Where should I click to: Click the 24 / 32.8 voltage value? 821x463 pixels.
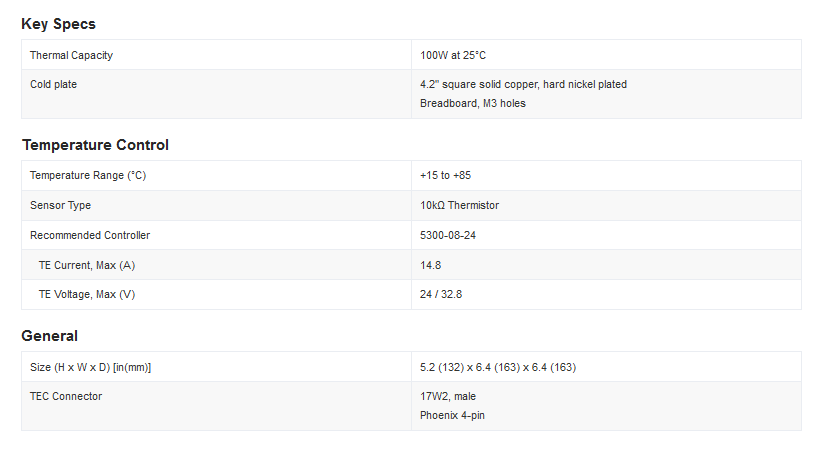pyautogui.click(x=441, y=295)
